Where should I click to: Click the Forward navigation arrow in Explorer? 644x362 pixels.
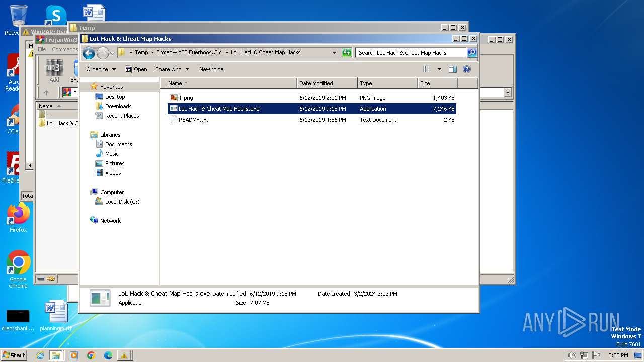pyautogui.click(x=103, y=53)
